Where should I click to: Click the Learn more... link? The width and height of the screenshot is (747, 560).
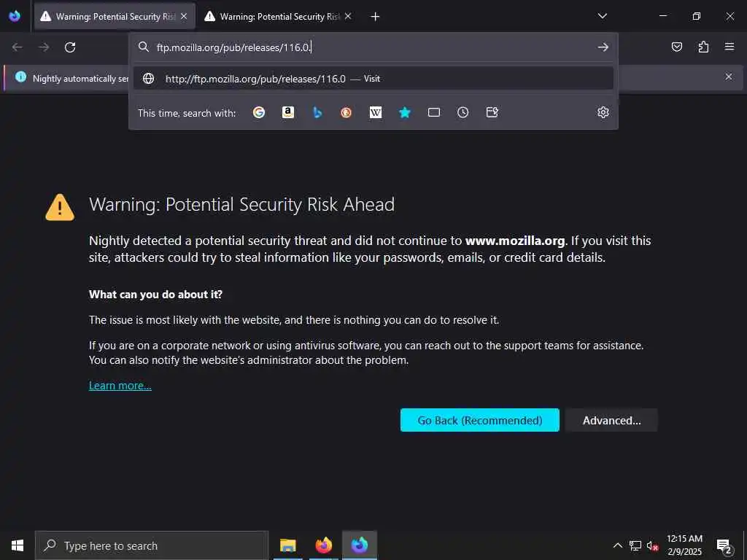[120, 386]
